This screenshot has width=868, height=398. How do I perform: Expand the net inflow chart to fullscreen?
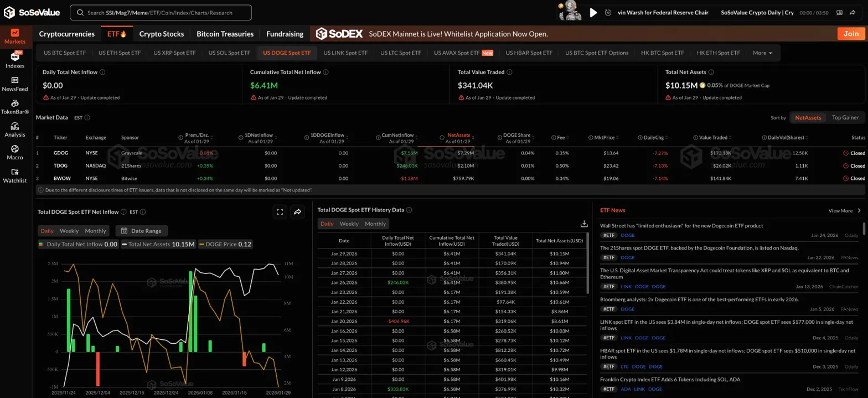pos(280,211)
